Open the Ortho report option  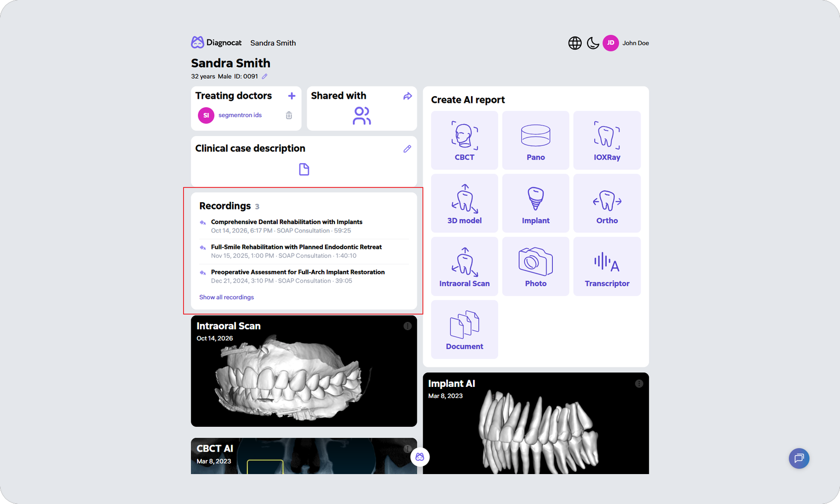pos(607,203)
